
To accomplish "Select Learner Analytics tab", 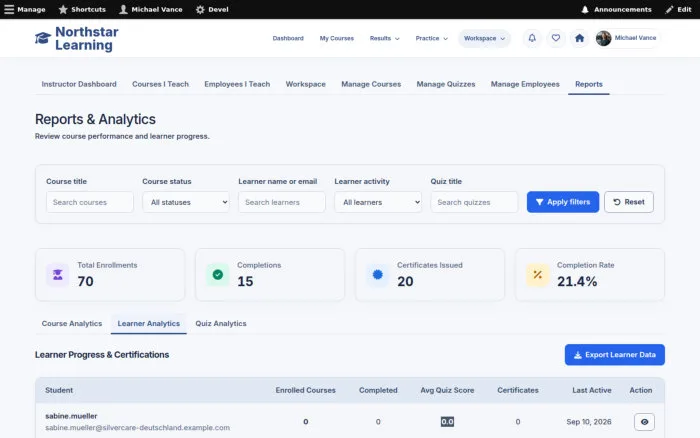I will click(149, 323).
